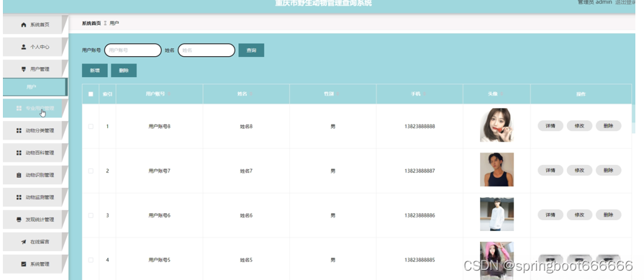Click the clipboard icon beside 动物识别管理
Viewport: 644px width, 280px height.
19,176
